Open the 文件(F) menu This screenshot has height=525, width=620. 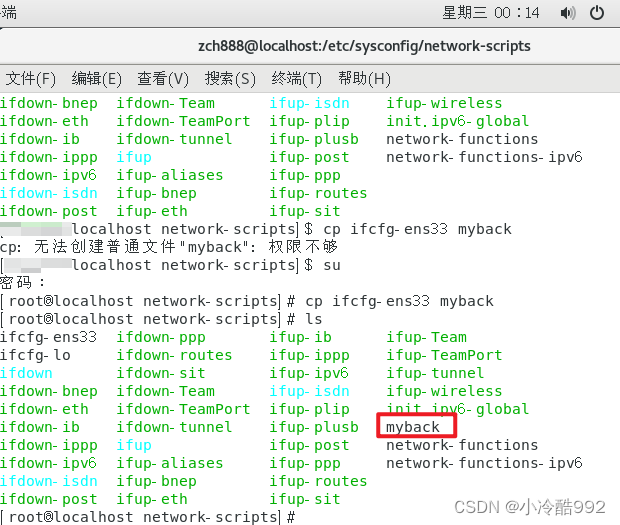tap(30, 78)
